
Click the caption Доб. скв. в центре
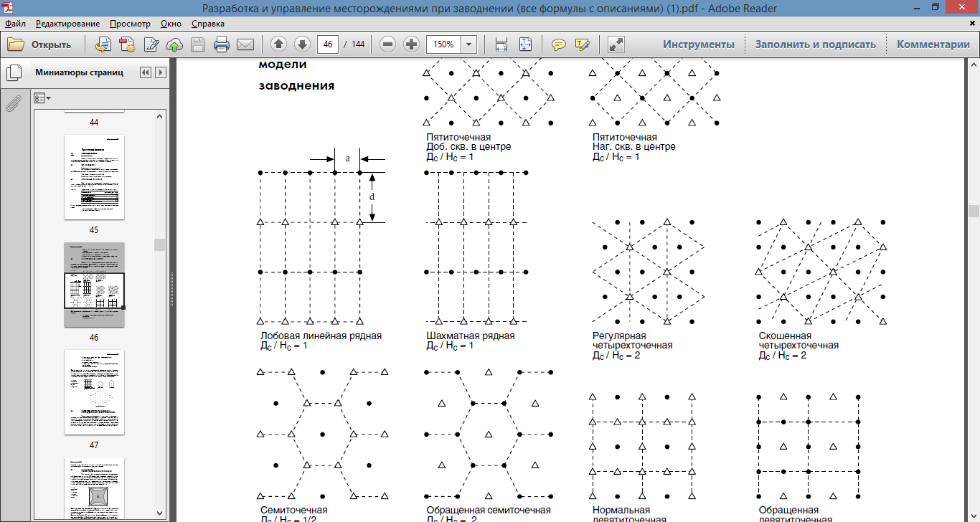tap(468, 147)
